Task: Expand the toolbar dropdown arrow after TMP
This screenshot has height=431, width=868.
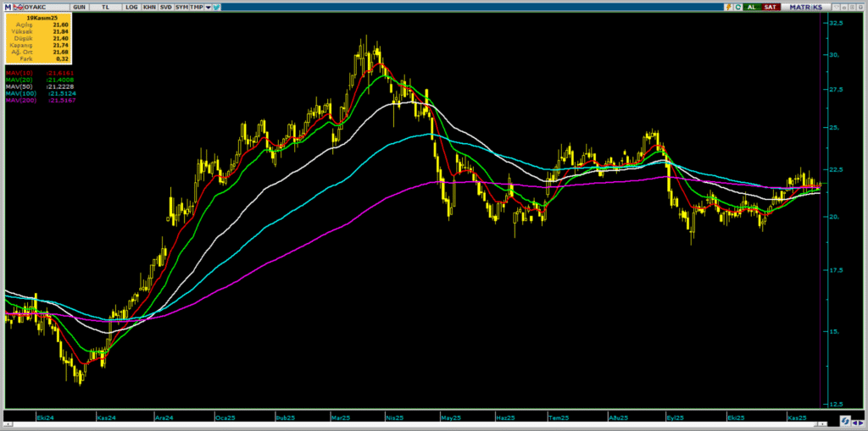Action: 207,7
